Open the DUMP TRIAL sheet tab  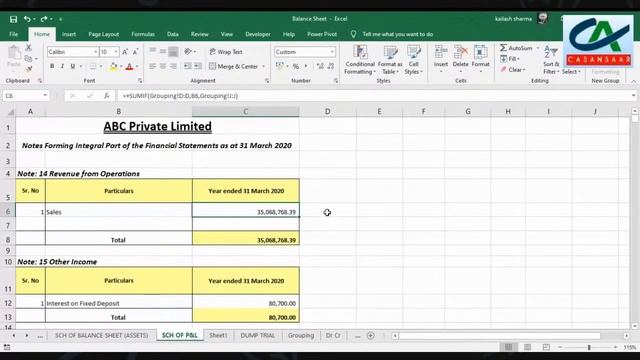257,335
